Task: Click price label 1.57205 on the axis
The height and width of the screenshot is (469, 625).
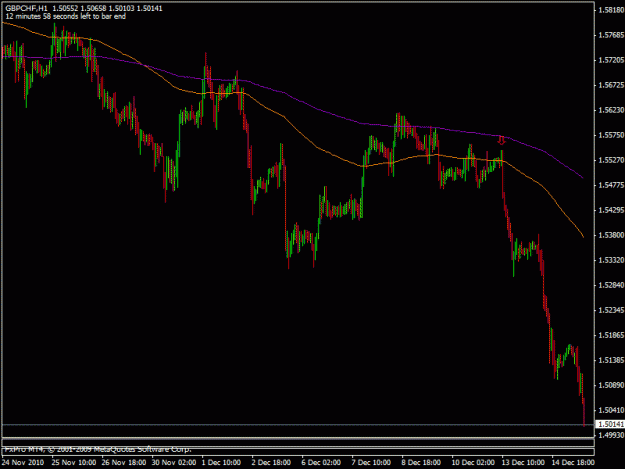Action: 611,60
